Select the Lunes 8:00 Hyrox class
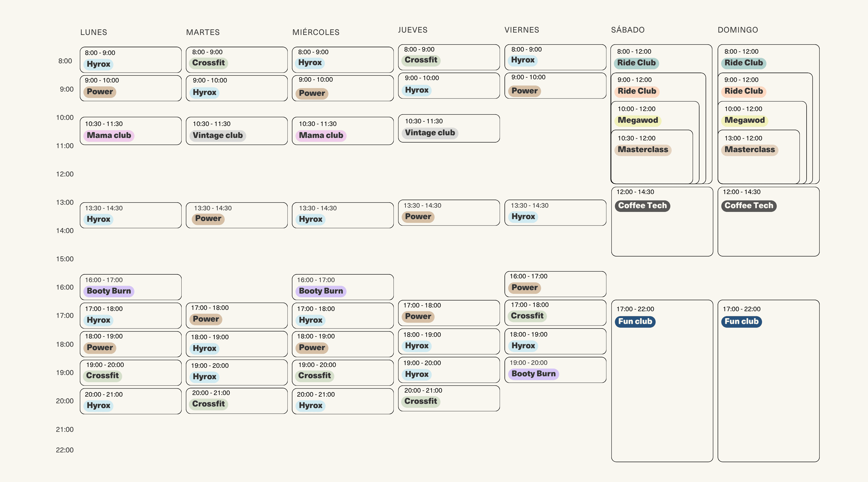This screenshot has height=482, width=868. click(131, 60)
